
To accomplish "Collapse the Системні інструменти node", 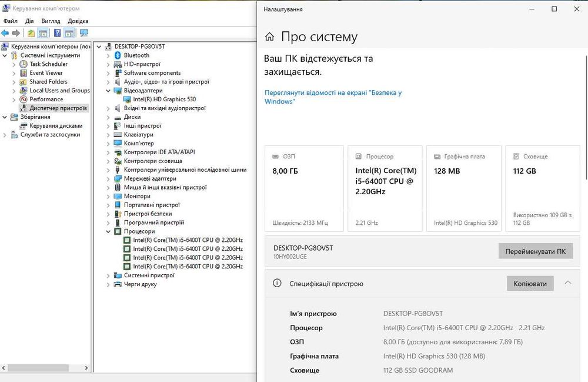I will coord(5,55).
